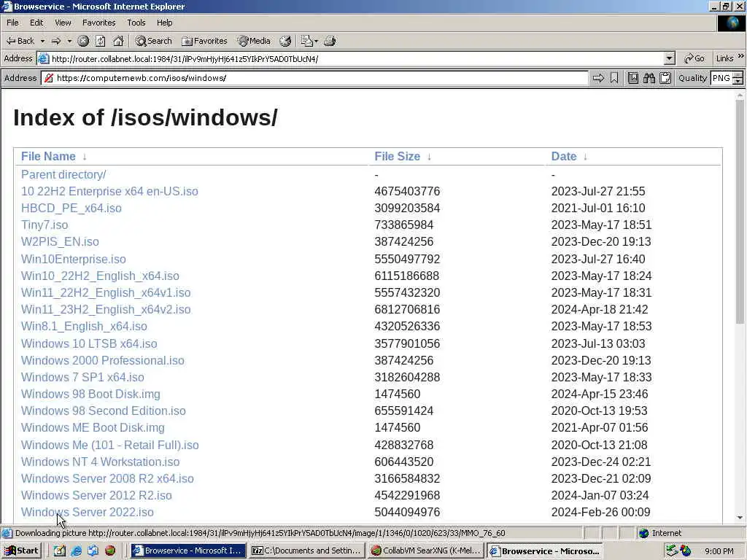Print the page with the printer icon
This screenshot has height=560, width=747.
[330, 41]
